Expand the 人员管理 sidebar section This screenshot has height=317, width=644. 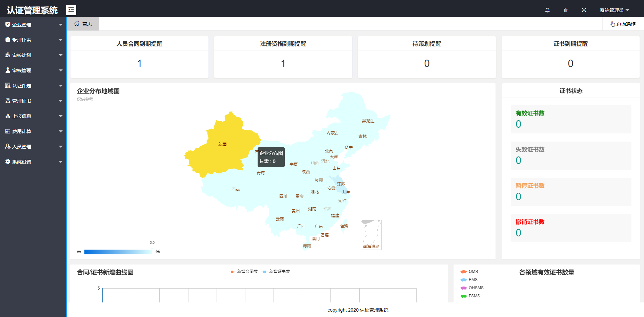[x=61, y=146]
